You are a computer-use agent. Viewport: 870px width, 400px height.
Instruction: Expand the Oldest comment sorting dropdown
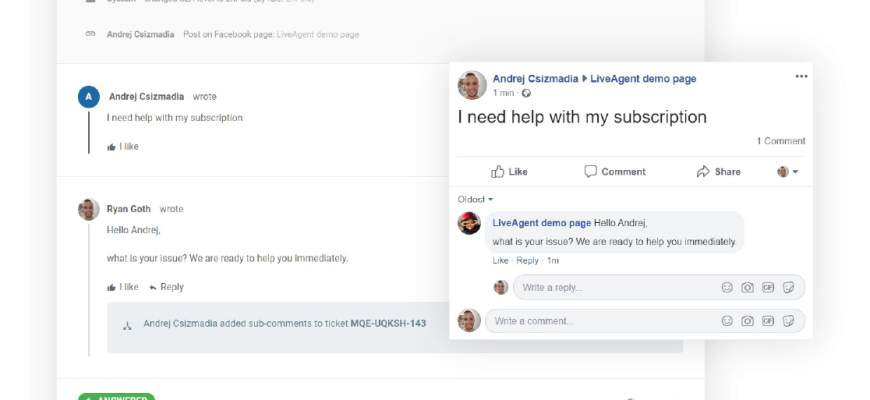476,200
